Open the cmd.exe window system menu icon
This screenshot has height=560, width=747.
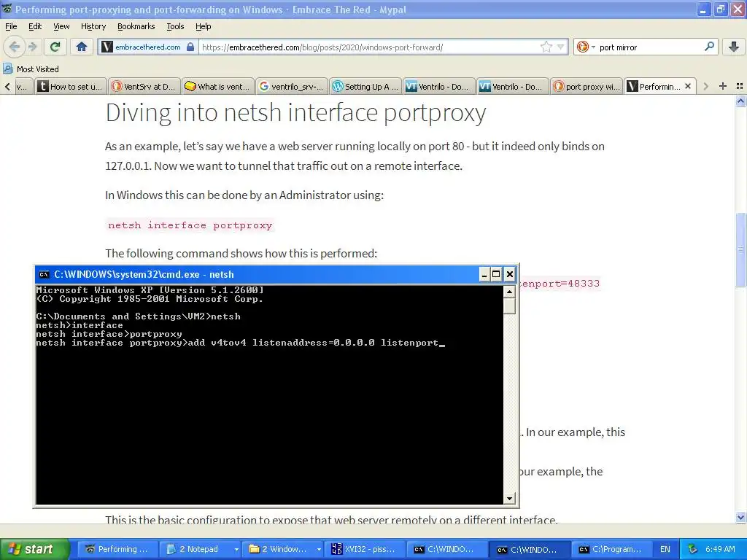click(44, 274)
